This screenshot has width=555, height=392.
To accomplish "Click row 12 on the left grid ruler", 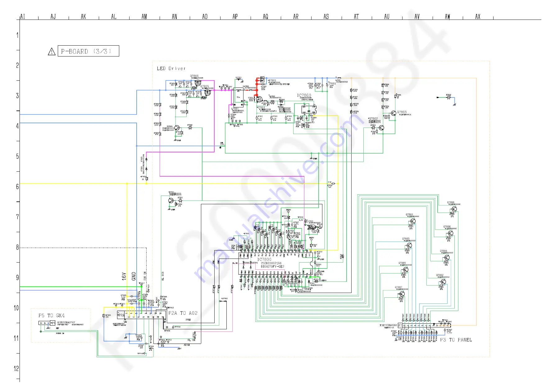I will point(16,368).
